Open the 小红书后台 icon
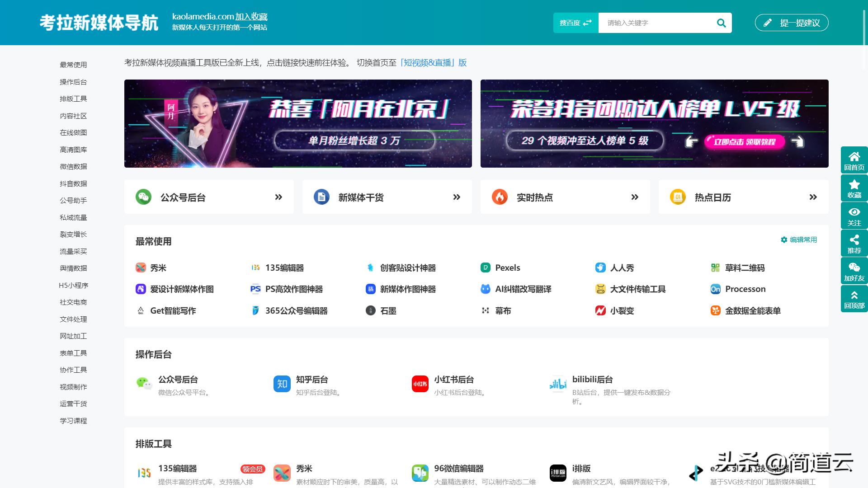This screenshot has width=868, height=488. tap(420, 384)
